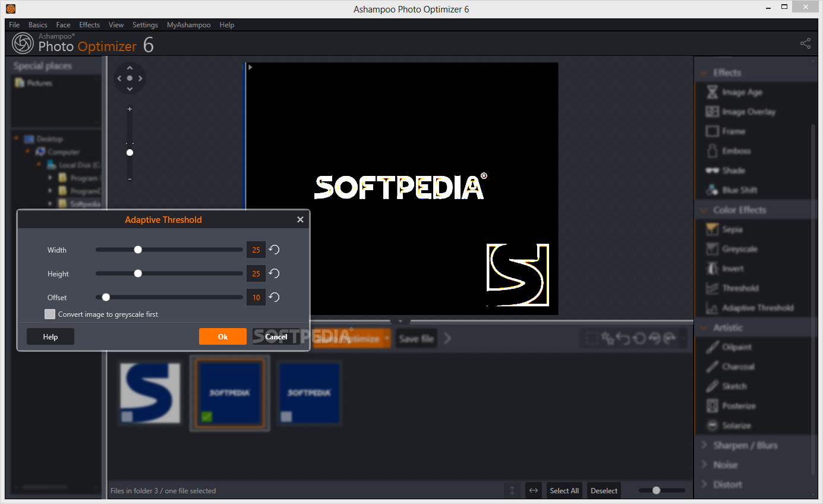
Task: Collapse the Effects section
Action: point(705,73)
